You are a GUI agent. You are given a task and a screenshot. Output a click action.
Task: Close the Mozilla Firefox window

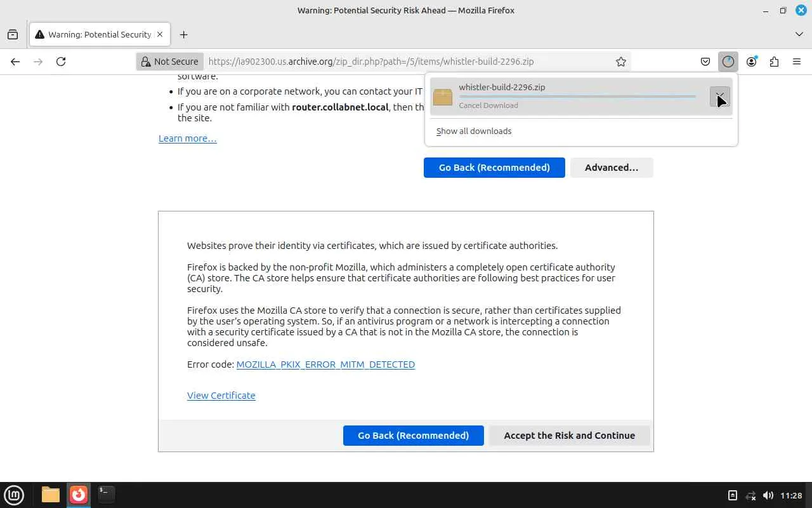coord(801,10)
